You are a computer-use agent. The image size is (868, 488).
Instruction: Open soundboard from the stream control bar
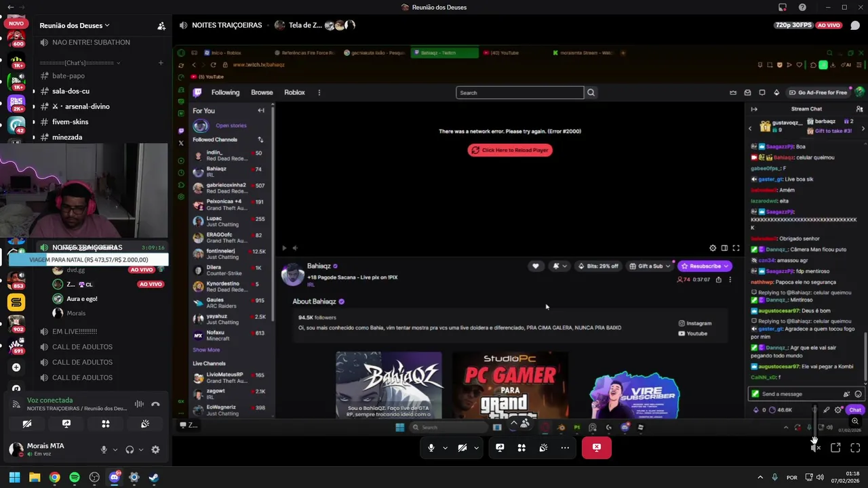[543, 447]
